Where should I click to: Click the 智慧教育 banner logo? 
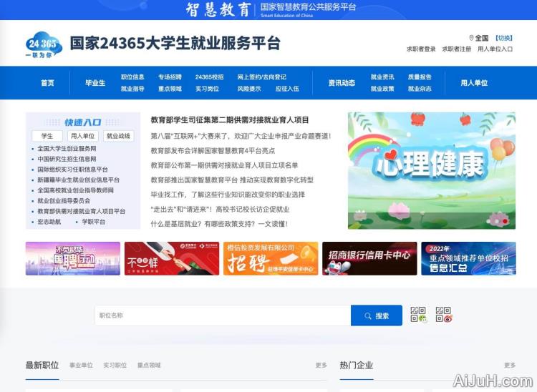tap(218, 9)
